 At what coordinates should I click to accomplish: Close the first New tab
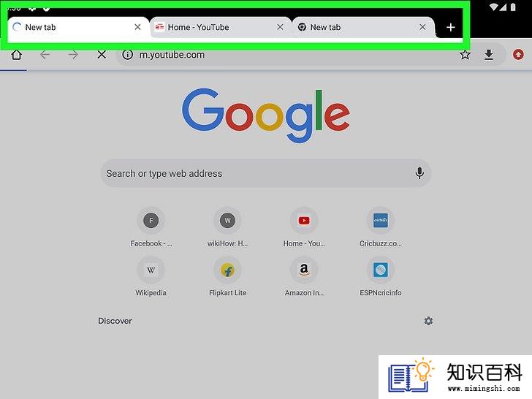137,27
